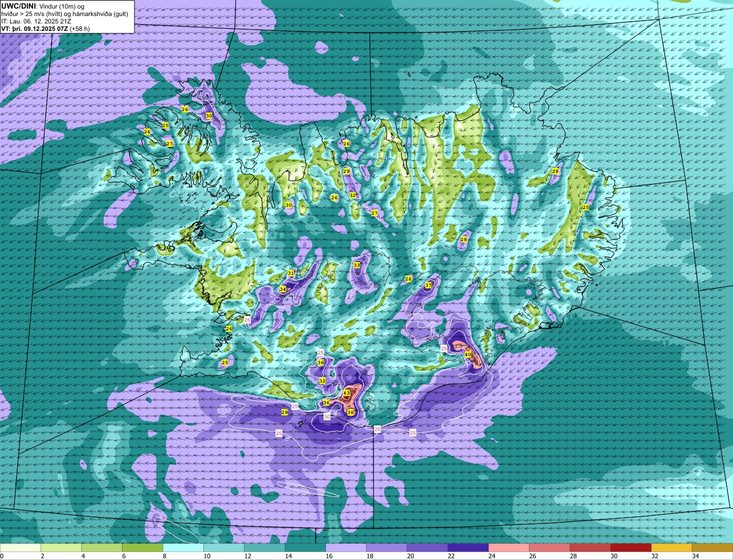Select the dark red 30–32 legend swatch
Viewport: 733px width, 560px height.
[x=630, y=548]
